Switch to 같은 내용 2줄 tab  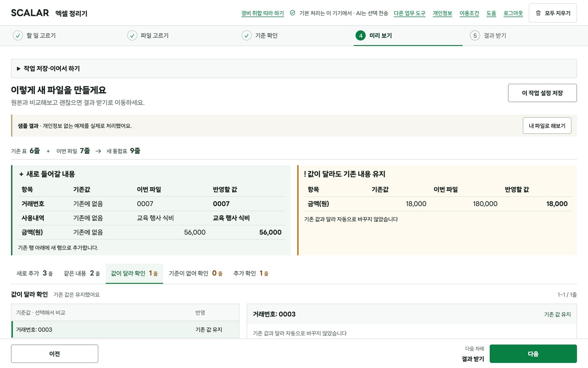(x=82, y=273)
